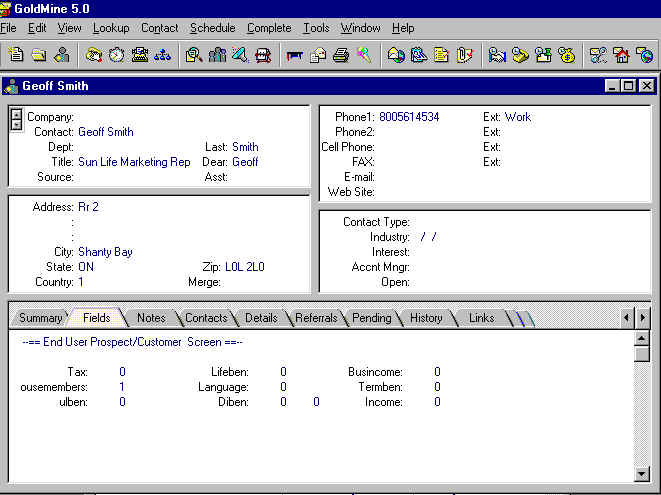
Task: Click the Address field Rr 2
Action: click(88, 207)
